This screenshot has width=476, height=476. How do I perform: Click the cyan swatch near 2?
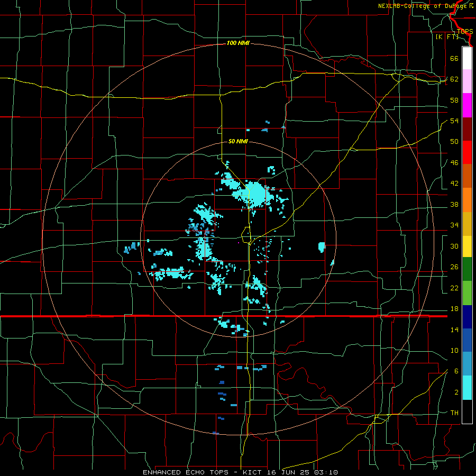coord(467,388)
